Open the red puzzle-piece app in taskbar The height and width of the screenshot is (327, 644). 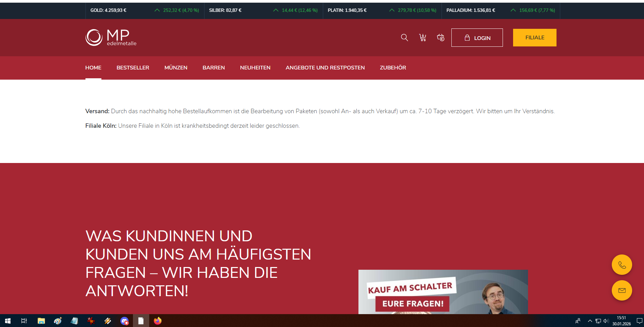91,321
